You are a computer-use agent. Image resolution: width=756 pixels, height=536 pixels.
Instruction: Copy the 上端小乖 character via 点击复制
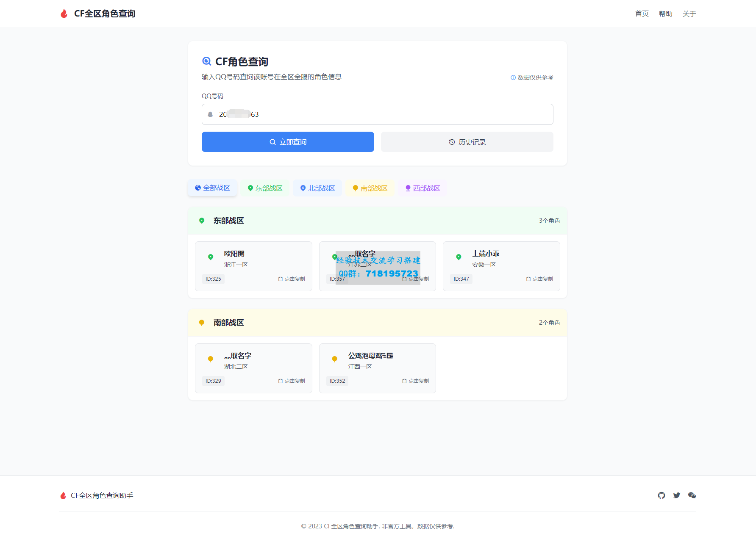[x=539, y=279]
